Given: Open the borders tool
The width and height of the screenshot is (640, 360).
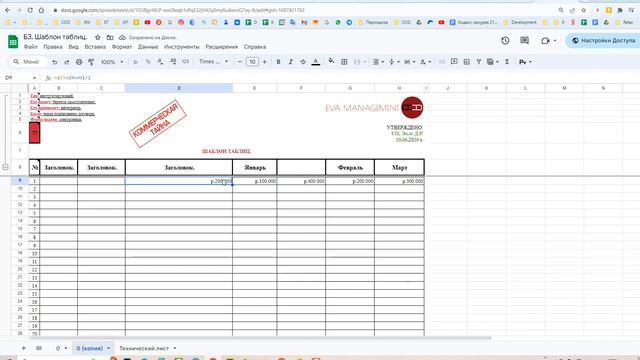Looking at the screenshot, I should [x=344, y=62].
